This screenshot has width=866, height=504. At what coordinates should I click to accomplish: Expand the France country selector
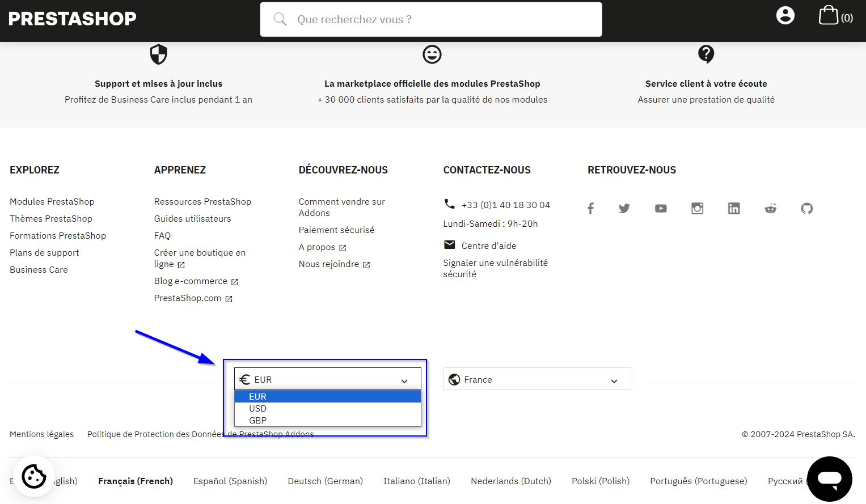tap(537, 379)
